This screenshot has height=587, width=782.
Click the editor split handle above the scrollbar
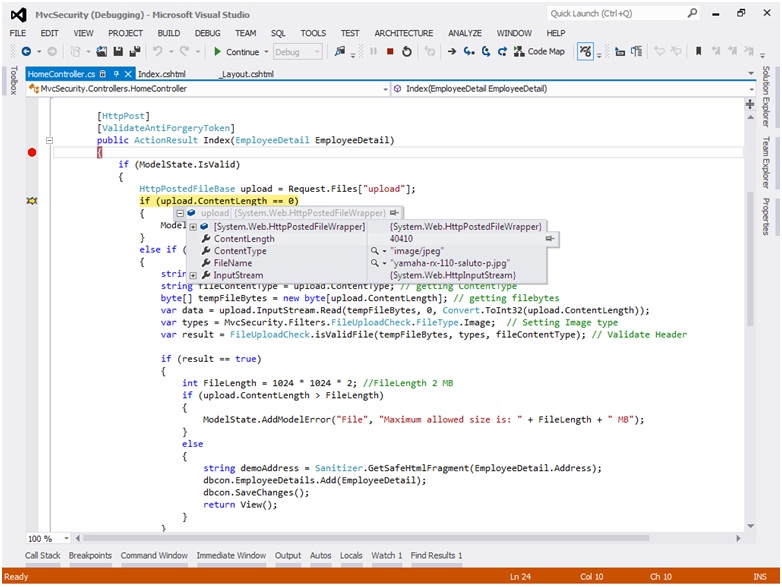pyautogui.click(x=750, y=104)
